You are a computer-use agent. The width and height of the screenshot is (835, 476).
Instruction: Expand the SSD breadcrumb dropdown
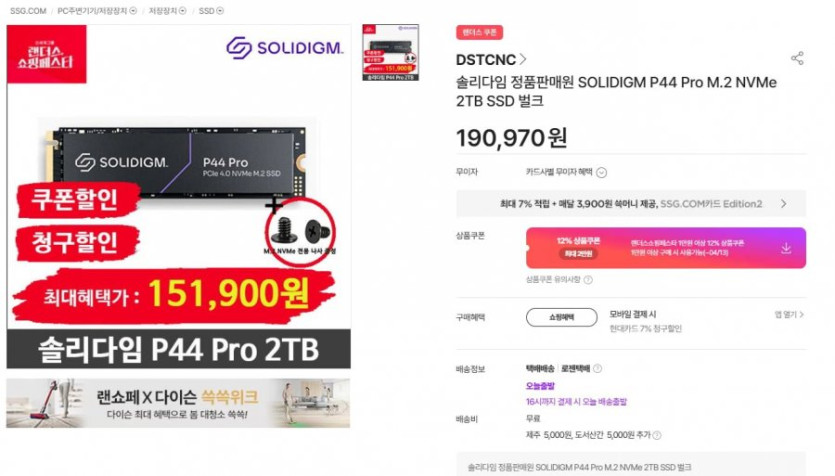(220, 11)
